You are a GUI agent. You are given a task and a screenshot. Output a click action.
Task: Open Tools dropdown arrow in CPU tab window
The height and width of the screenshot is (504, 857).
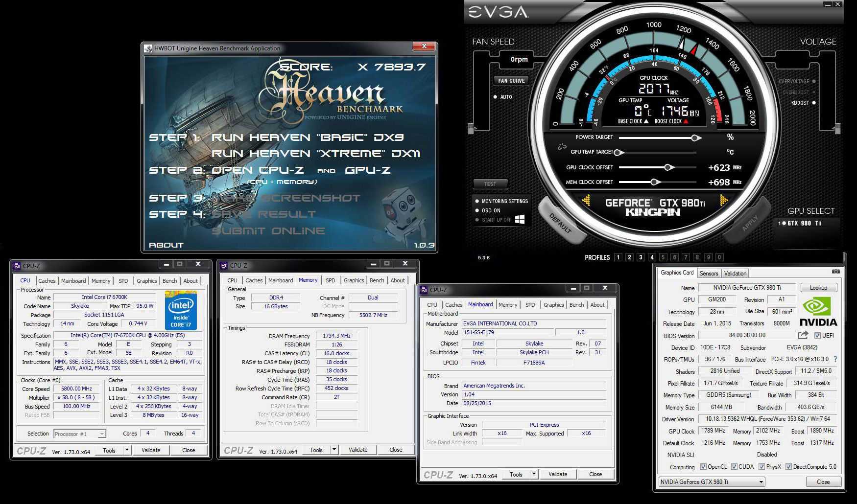coord(127,450)
